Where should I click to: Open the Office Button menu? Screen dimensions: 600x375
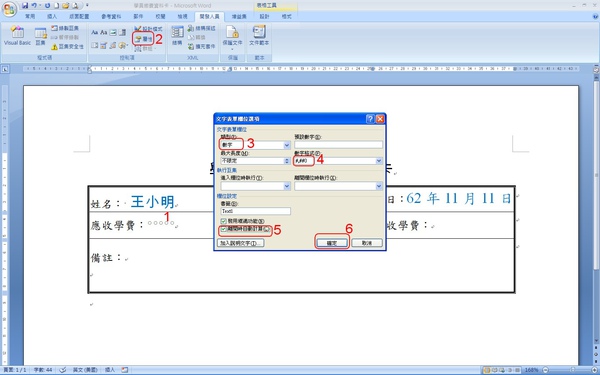pyautogui.click(x=9, y=9)
